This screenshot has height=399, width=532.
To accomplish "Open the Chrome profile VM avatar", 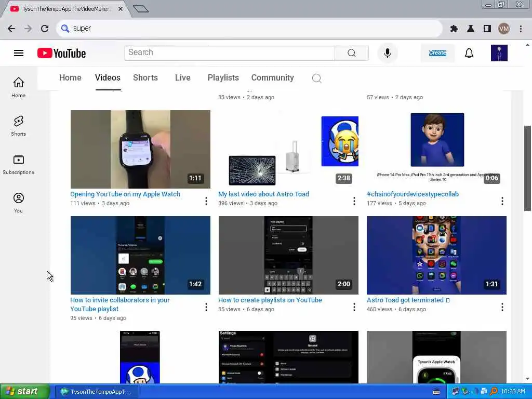I will pyautogui.click(x=504, y=29).
